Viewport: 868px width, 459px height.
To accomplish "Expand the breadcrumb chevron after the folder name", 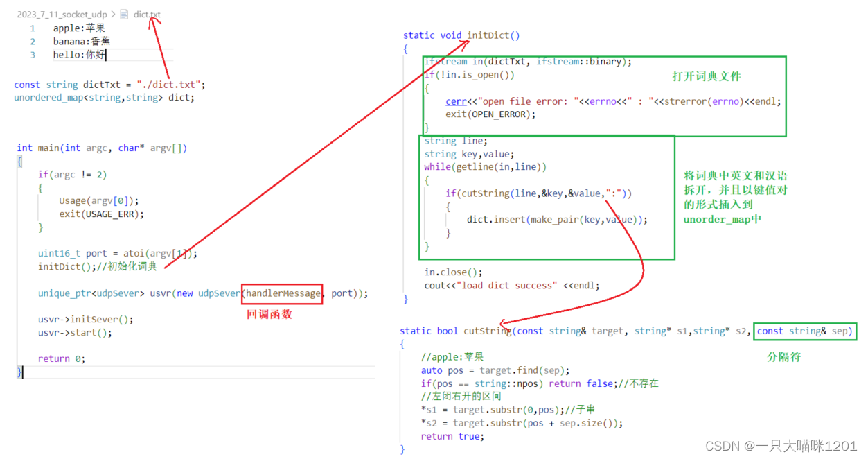I will tap(113, 14).
